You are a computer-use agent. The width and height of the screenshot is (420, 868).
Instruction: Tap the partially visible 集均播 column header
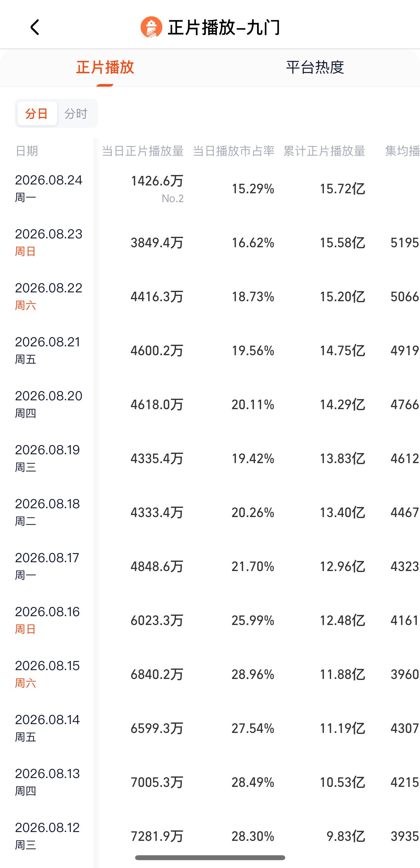coord(402,151)
